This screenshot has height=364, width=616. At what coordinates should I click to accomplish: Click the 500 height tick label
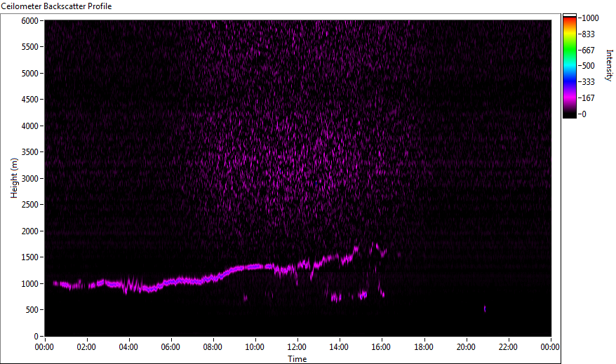click(32, 310)
